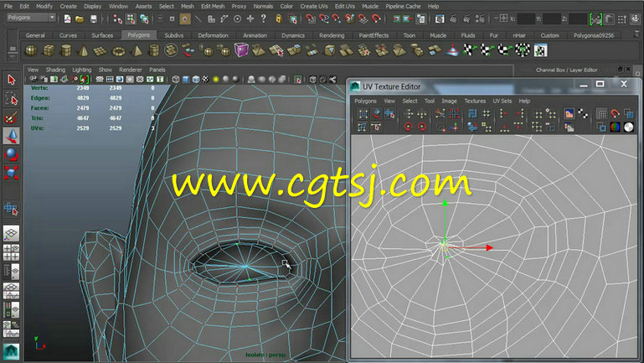644x363 pixels.
Task: Toggle wireframe on shaded viewport icon
Action: tap(196, 80)
